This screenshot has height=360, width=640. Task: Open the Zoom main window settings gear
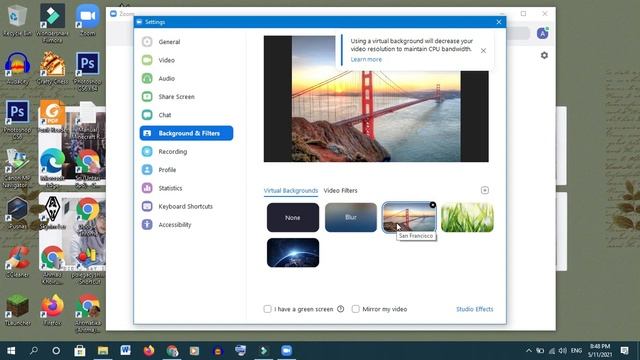coord(544,55)
